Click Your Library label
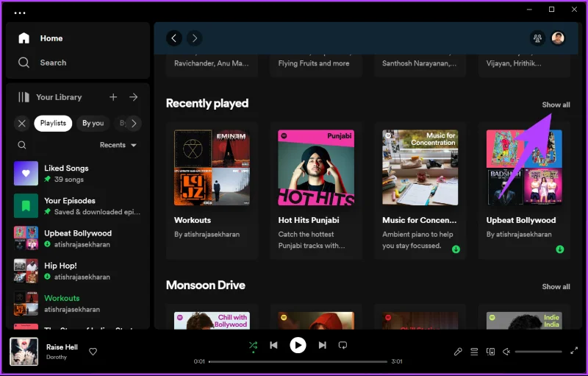This screenshot has width=588, height=376. pos(59,97)
